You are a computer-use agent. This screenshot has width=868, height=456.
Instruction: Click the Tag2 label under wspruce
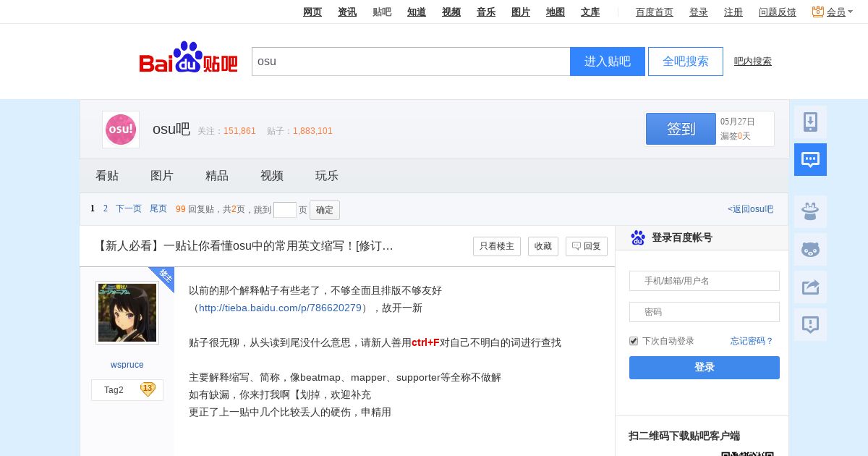114,390
